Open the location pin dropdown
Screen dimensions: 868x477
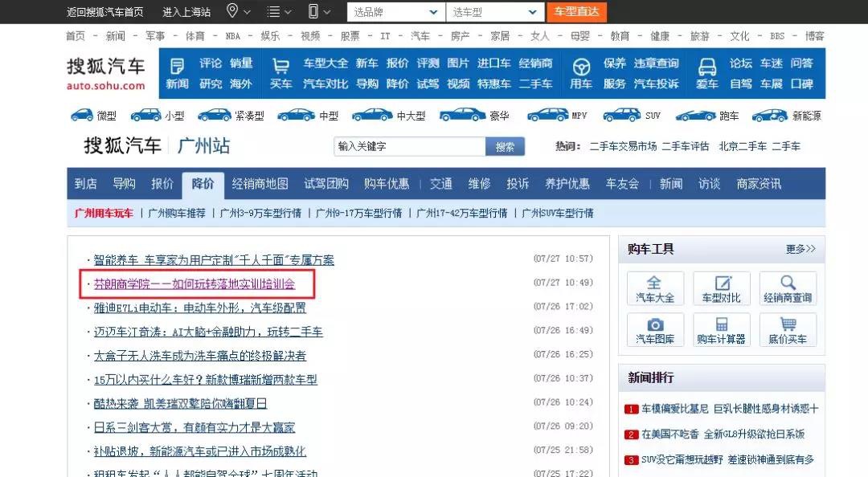click(x=238, y=11)
